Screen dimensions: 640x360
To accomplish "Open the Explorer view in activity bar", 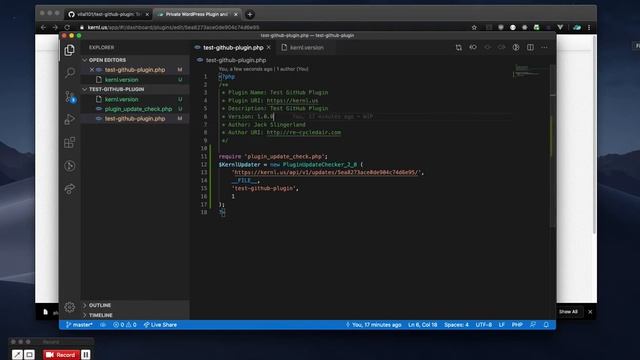I will point(69,50).
